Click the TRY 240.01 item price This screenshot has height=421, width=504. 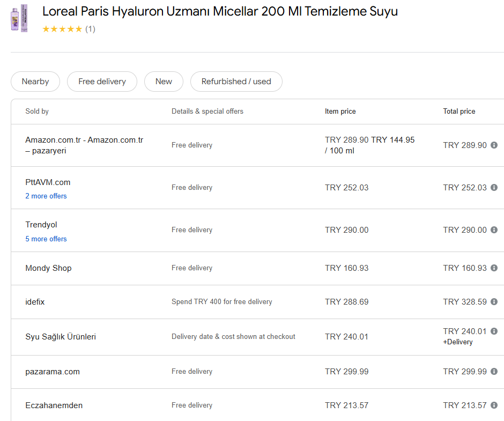coord(346,337)
